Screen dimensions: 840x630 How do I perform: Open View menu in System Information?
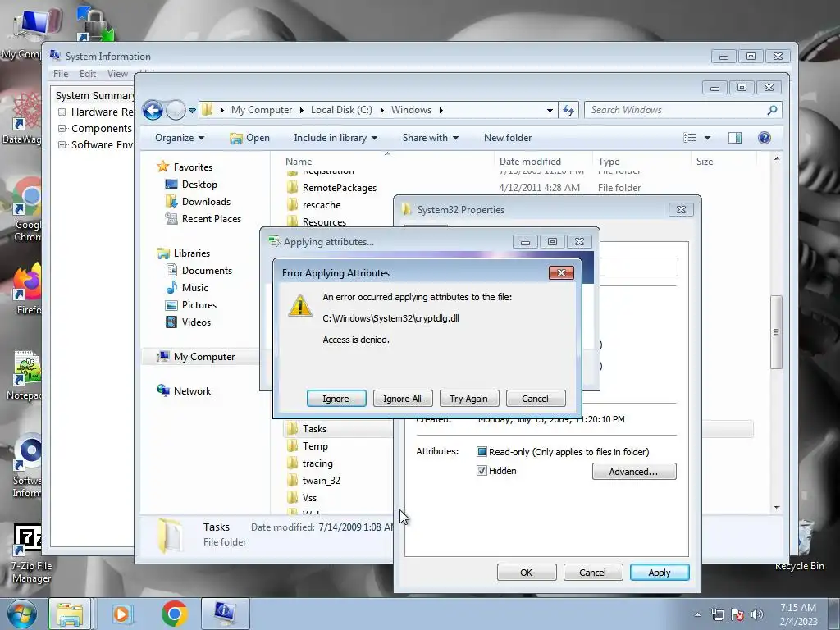point(117,74)
